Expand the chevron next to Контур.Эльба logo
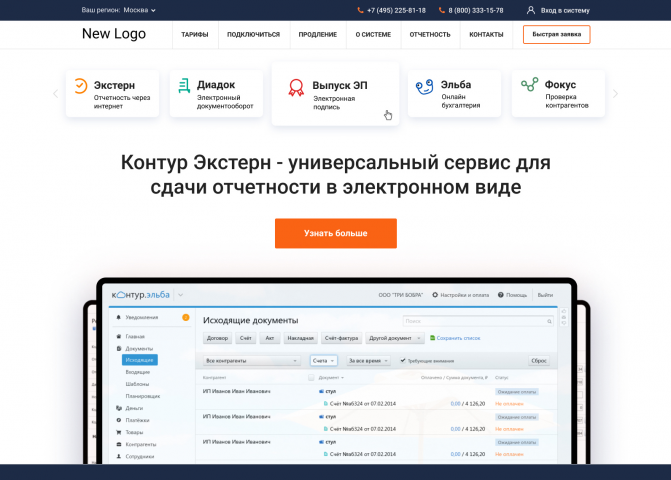The height and width of the screenshot is (480, 671). (181, 295)
